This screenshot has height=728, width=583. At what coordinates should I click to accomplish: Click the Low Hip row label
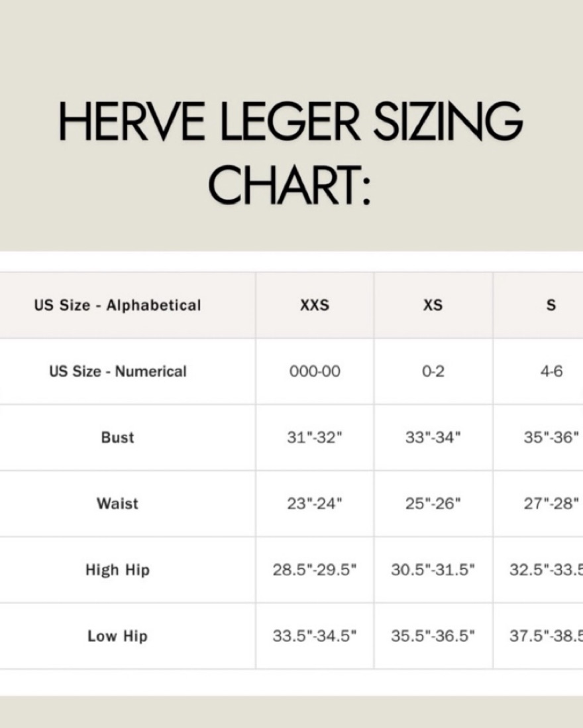click(x=117, y=636)
